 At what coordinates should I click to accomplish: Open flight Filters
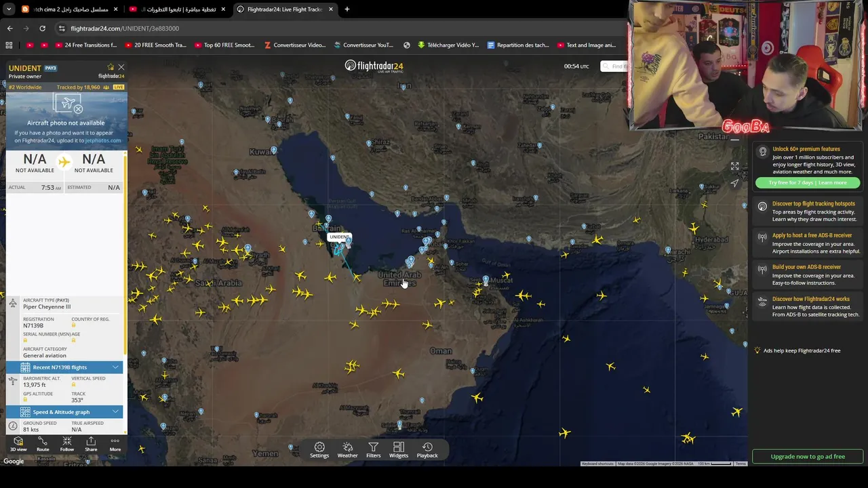coord(374,450)
